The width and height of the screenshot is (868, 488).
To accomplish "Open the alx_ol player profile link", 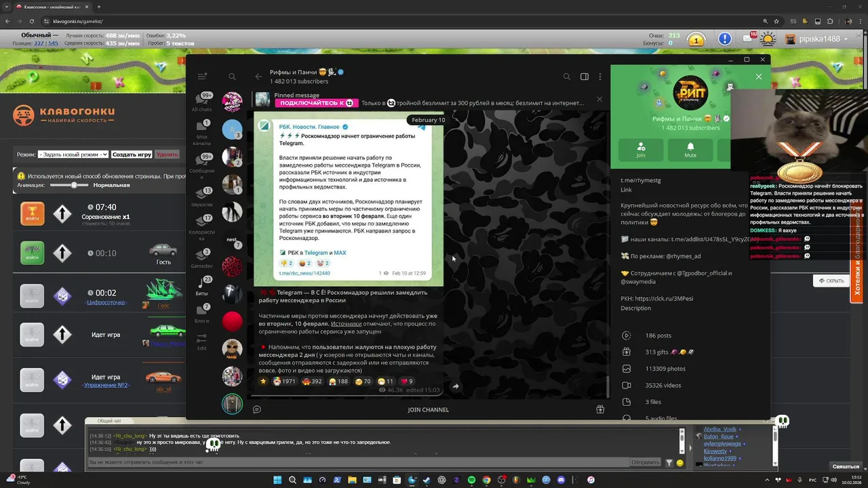I will (163, 390).
